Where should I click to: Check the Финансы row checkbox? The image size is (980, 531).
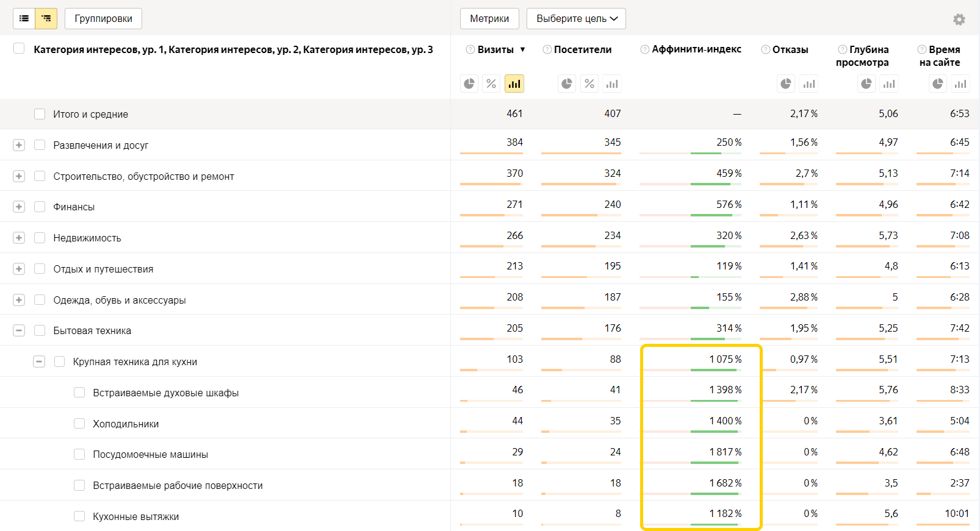pos(40,207)
